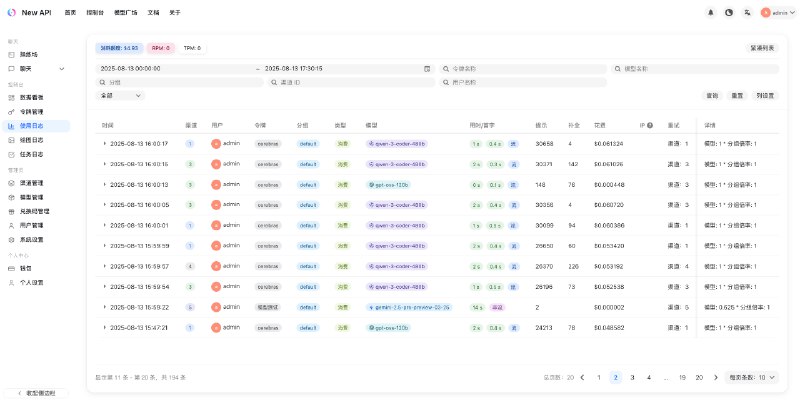Image resolution: width=800 pixels, height=400 pixels.
Task: Open the notification bell
Action: pyautogui.click(x=711, y=13)
